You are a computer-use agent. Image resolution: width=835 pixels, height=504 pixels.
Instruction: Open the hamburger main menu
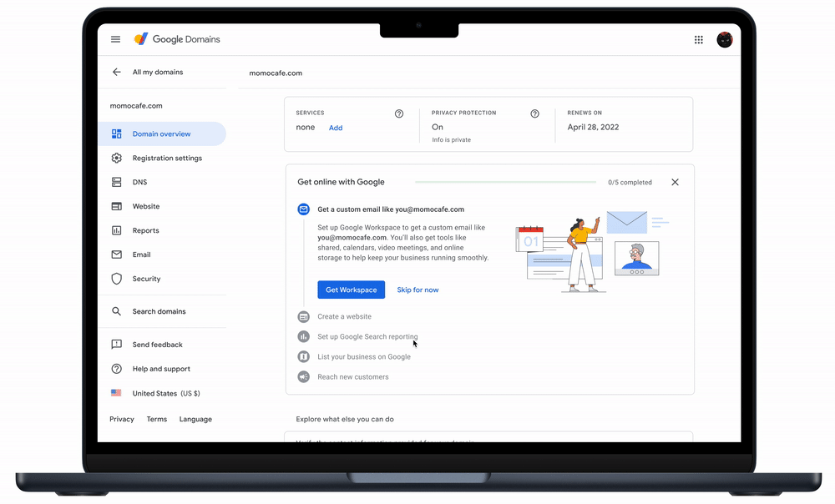[x=115, y=39]
